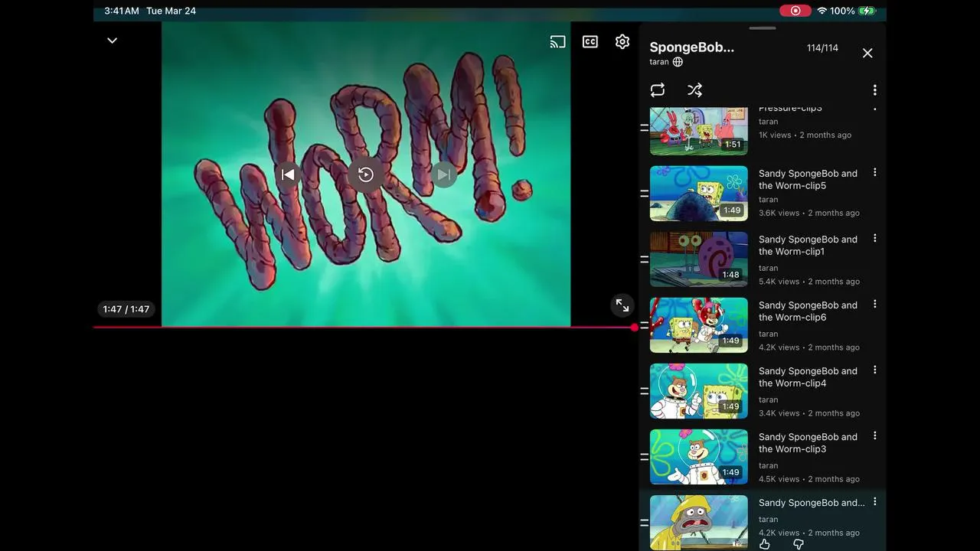Image resolution: width=980 pixels, height=551 pixels.
Task: Play Sandy SpongeBob and the Worm-clip6 thumbnail
Action: [x=699, y=325]
